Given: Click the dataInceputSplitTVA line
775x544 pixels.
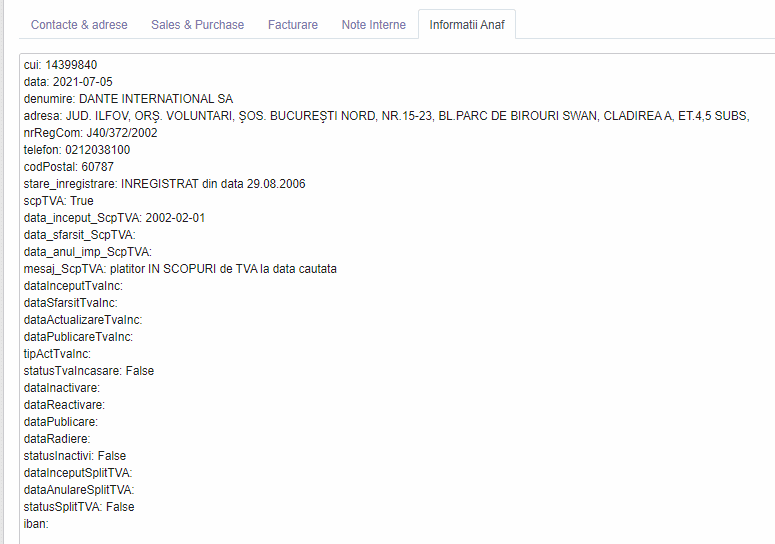Looking at the screenshot, I should pyautogui.click(x=78, y=473).
